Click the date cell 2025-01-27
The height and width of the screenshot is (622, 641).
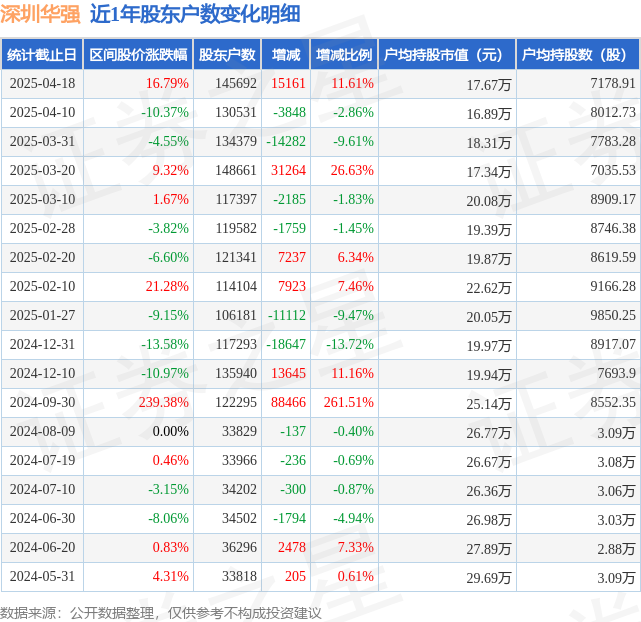click(43, 315)
